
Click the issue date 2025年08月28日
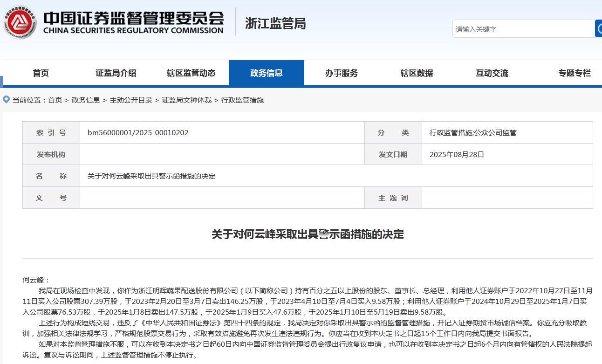click(457, 155)
